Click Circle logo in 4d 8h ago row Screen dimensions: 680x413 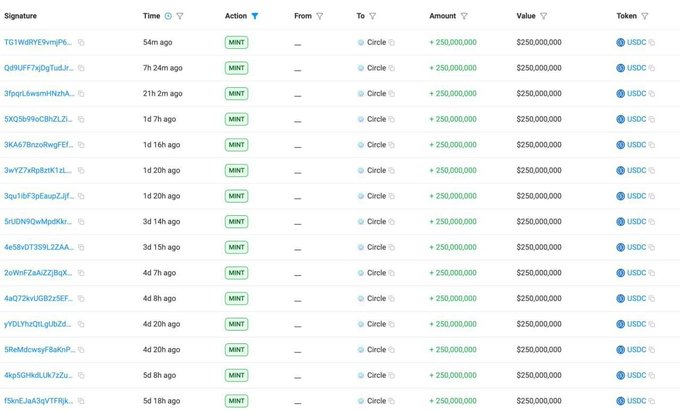click(361, 298)
